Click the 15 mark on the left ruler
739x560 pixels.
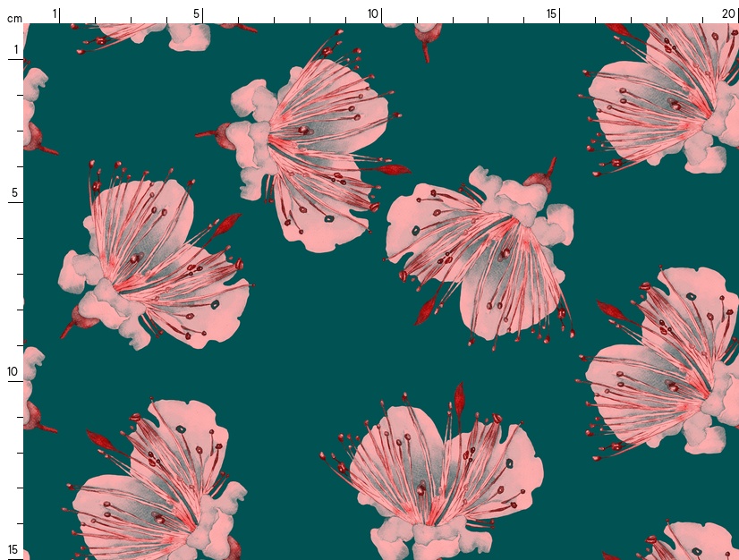click(x=13, y=549)
